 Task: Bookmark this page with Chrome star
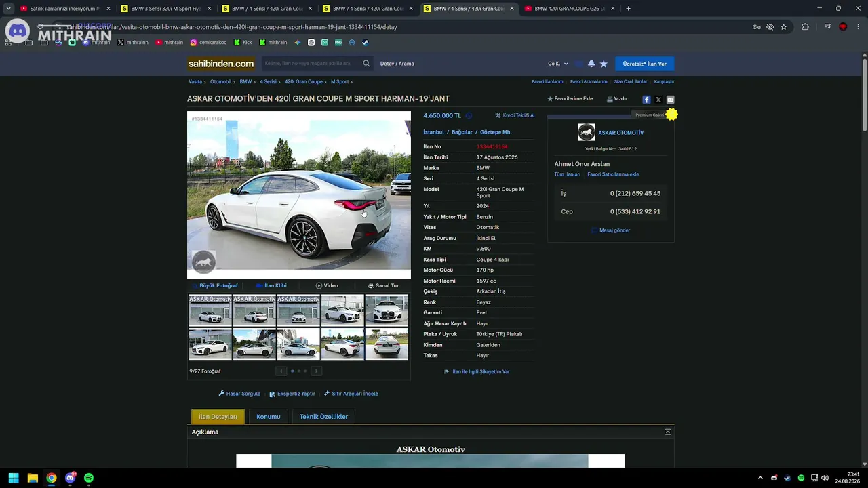click(784, 27)
